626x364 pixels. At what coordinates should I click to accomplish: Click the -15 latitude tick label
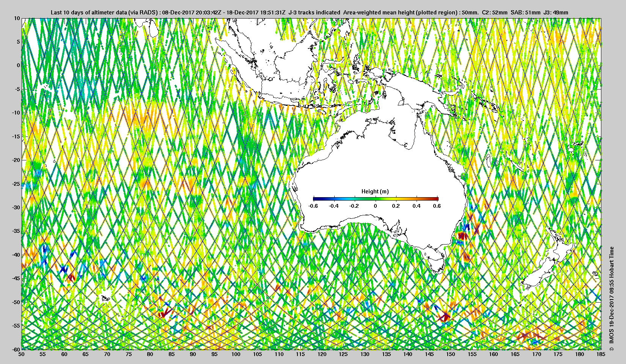(16, 136)
